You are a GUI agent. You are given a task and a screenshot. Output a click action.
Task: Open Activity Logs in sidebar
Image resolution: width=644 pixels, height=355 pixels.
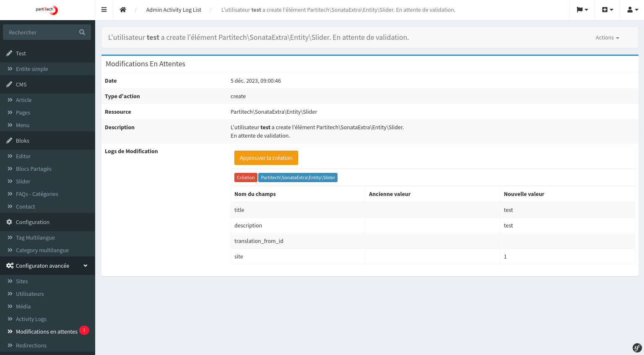click(31, 319)
